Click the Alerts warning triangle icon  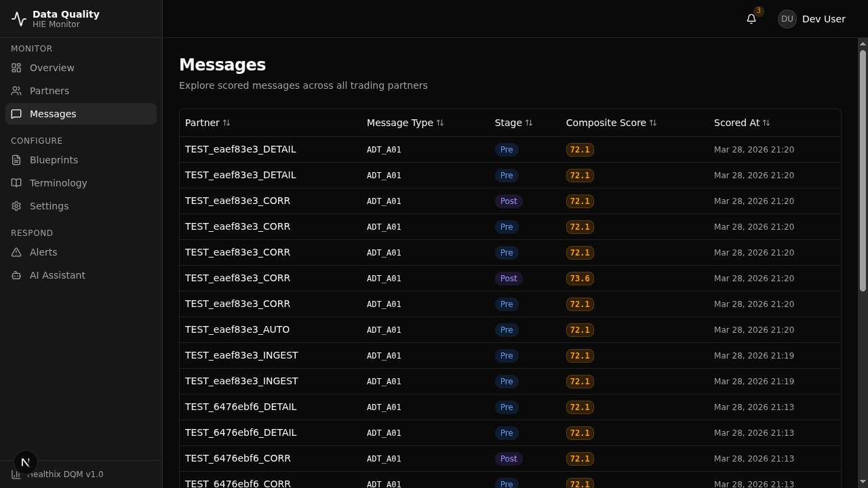pos(16,251)
